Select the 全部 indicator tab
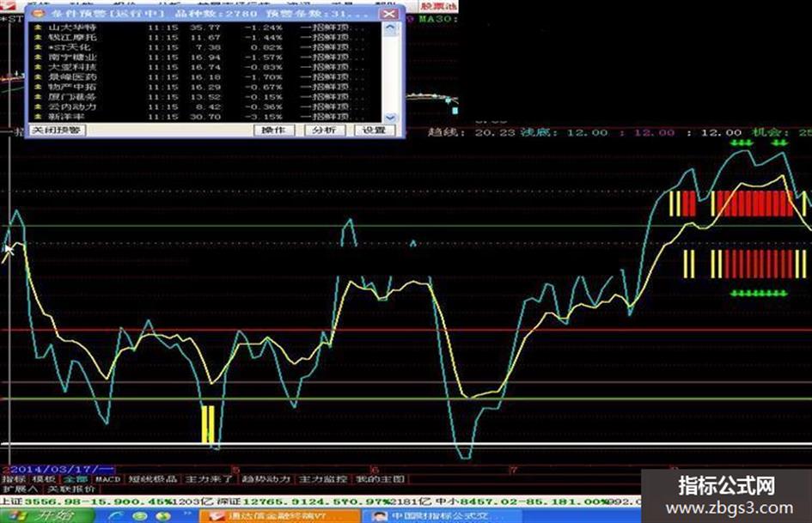This screenshot has width=812, height=523. tap(76, 479)
